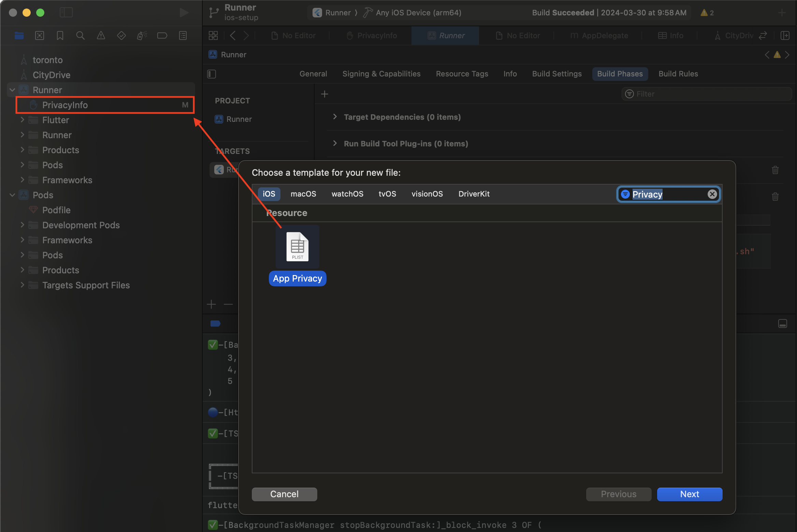Switch template platform to macOS
The height and width of the screenshot is (532, 797).
click(303, 194)
